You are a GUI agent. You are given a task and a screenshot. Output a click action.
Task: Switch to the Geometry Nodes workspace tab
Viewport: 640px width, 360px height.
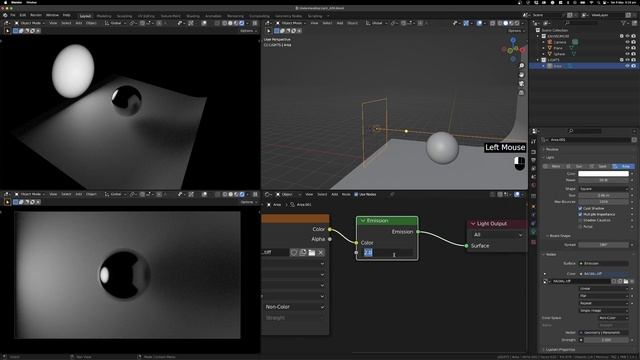pos(289,16)
